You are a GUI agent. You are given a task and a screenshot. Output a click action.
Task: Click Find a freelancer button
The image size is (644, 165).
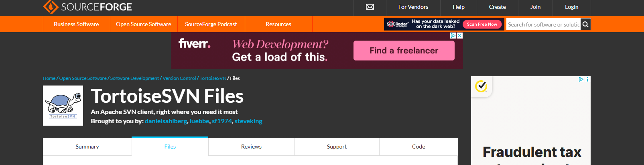click(404, 51)
